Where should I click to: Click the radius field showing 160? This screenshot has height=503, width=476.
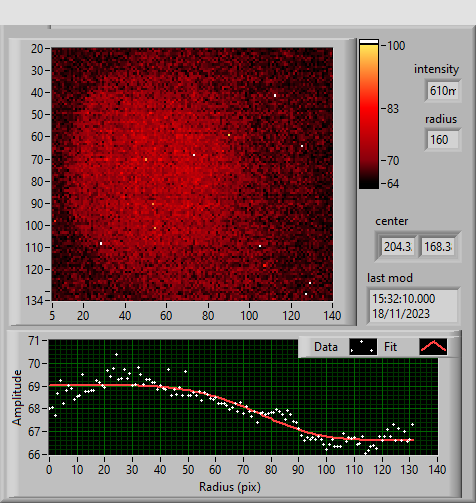pyautogui.click(x=443, y=140)
